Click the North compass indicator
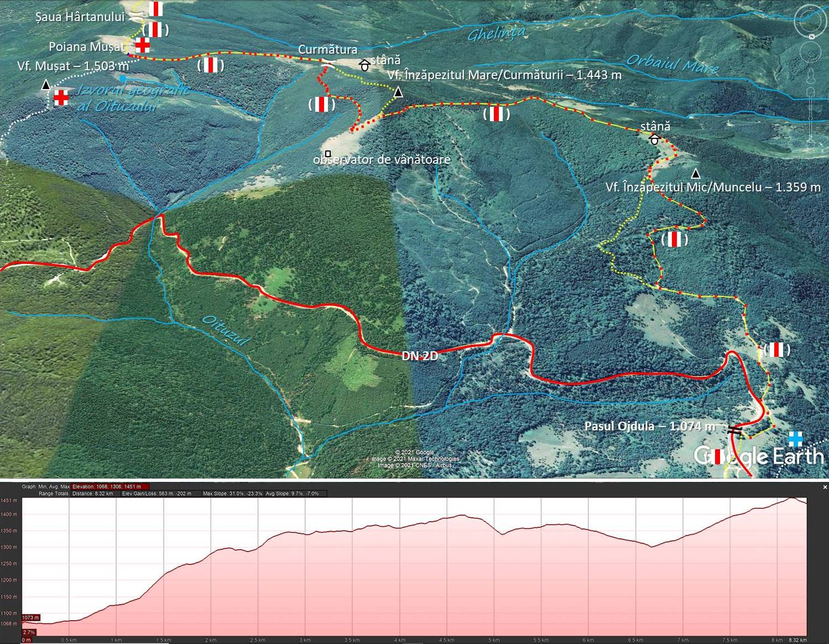 [x=811, y=37]
